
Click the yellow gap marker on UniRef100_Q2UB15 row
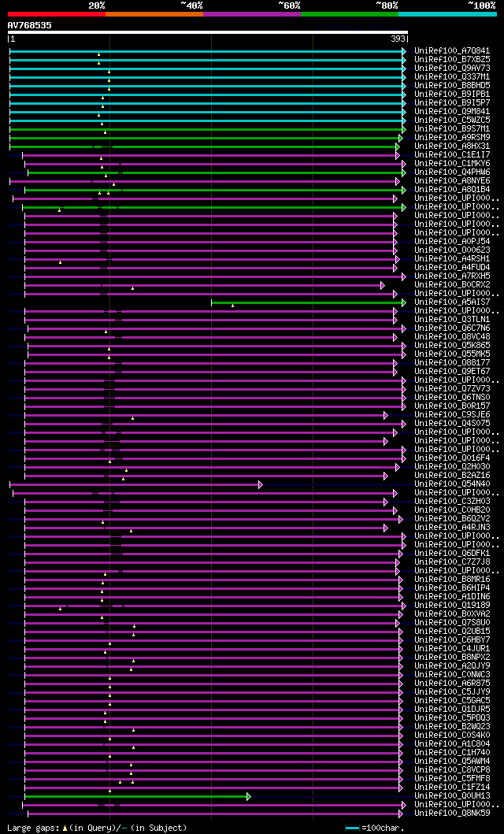click(x=133, y=635)
